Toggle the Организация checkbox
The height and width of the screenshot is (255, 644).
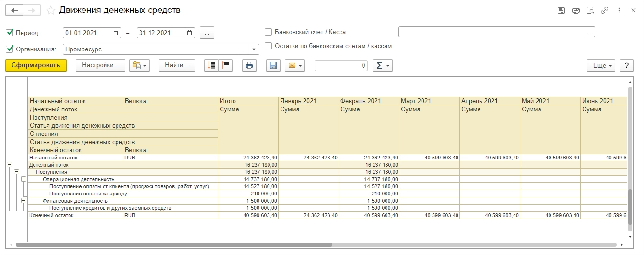9,49
